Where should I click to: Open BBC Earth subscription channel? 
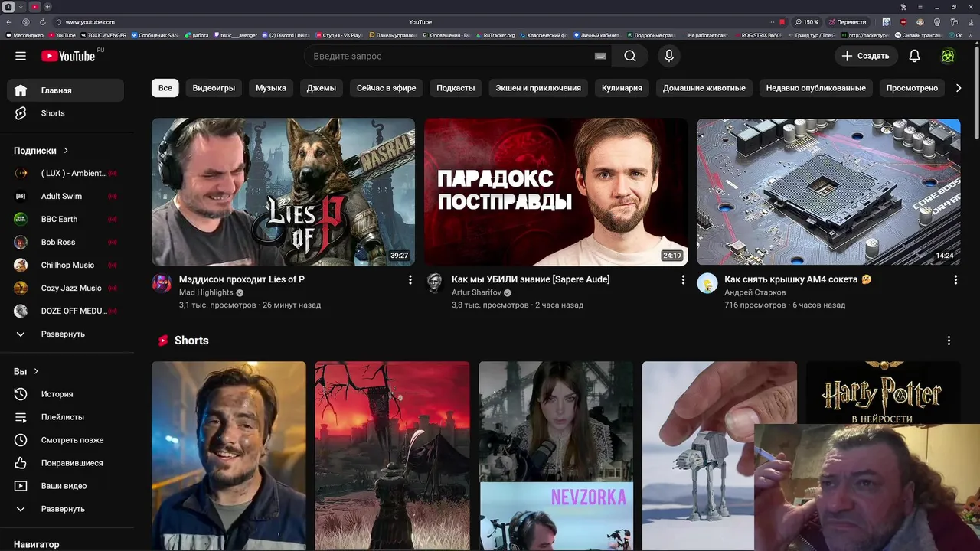pos(66,220)
